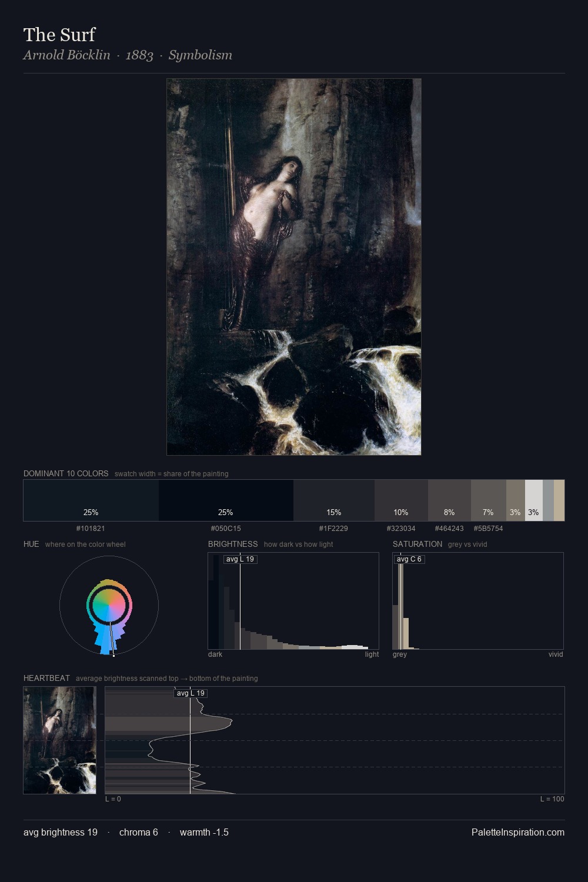Click the hex label '#1F2229'
Image resolution: width=588 pixels, height=882 pixels.
[333, 529]
